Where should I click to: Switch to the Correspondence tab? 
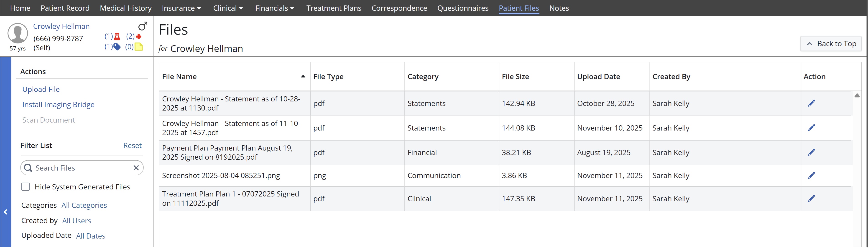tap(399, 8)
